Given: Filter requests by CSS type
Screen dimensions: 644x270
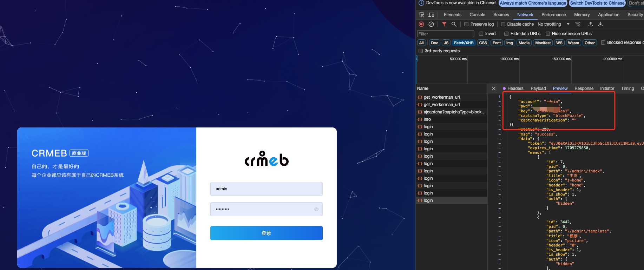Looking at the screenshot, I should click(x=483, y=43).
